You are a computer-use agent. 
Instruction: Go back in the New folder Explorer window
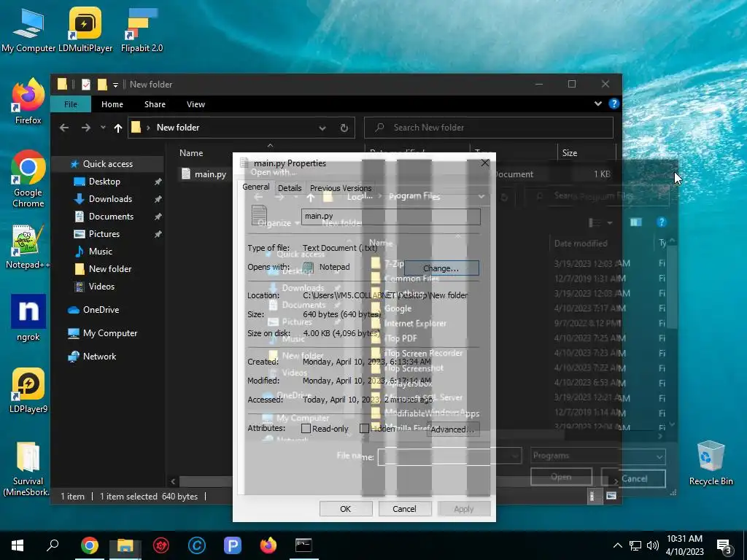coord(64,128)
